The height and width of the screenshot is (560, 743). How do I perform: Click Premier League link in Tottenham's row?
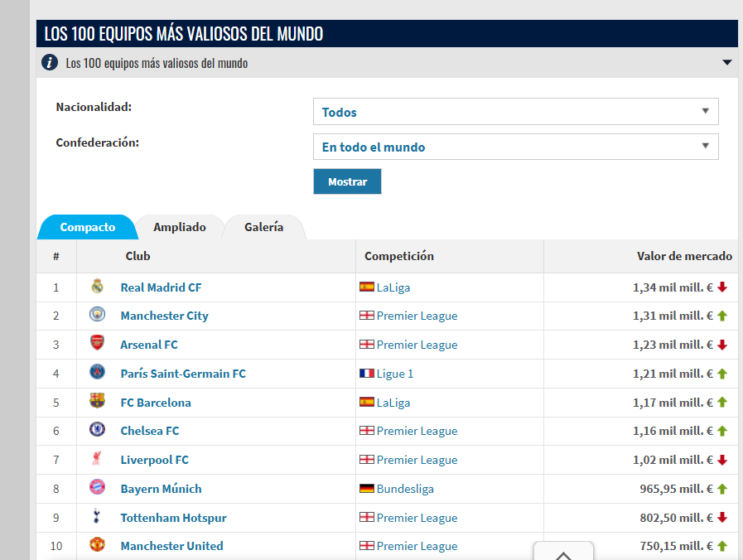click(417, 518)
